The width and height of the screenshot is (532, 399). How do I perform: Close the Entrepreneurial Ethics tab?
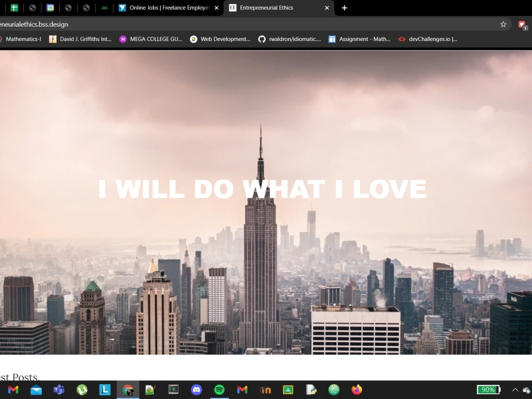point(327,8)
